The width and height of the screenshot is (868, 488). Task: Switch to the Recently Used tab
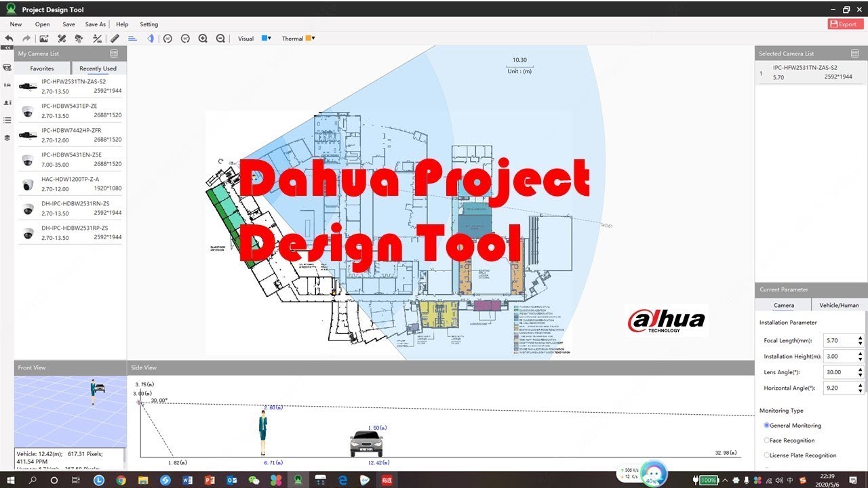(x=98, y=68)
